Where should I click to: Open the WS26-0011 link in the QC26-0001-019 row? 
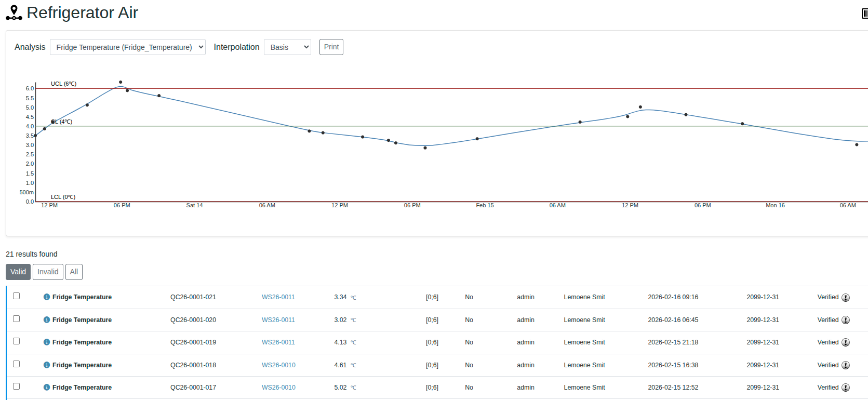[278, 342]
